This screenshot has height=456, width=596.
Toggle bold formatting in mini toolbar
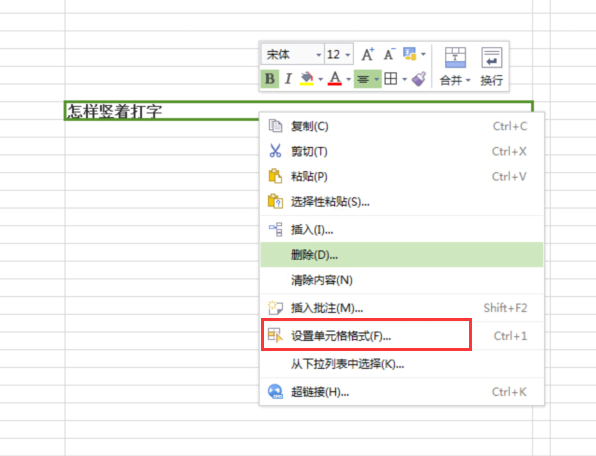270,79
